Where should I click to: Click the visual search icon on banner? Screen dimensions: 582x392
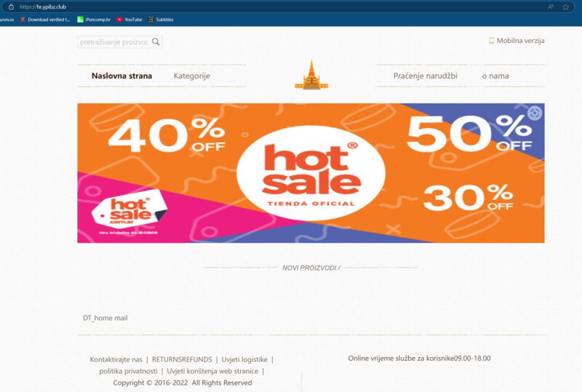tap(535, 113)
